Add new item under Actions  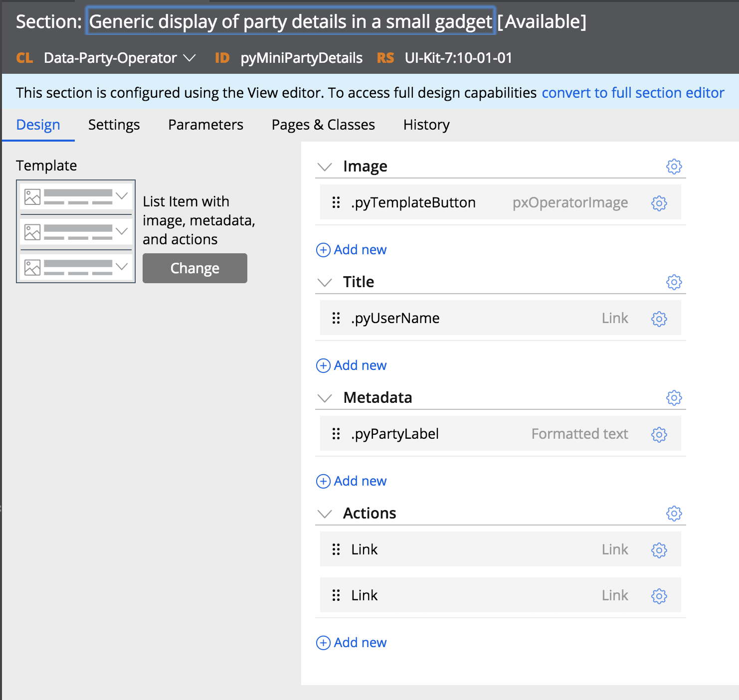click(351, 643)
